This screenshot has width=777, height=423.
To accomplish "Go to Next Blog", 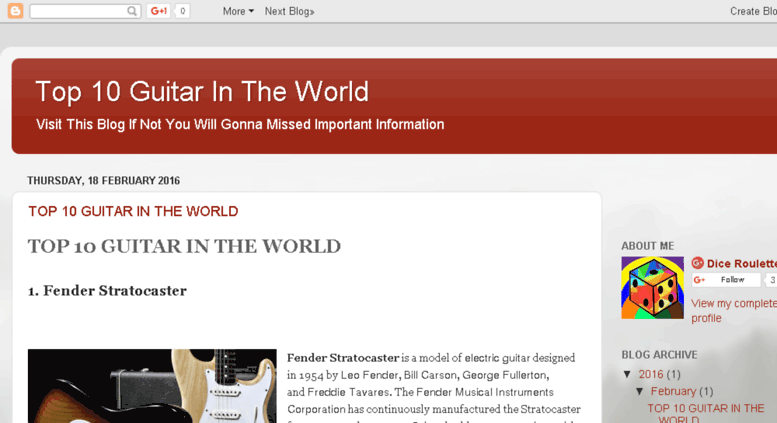I will click(289, 11).
